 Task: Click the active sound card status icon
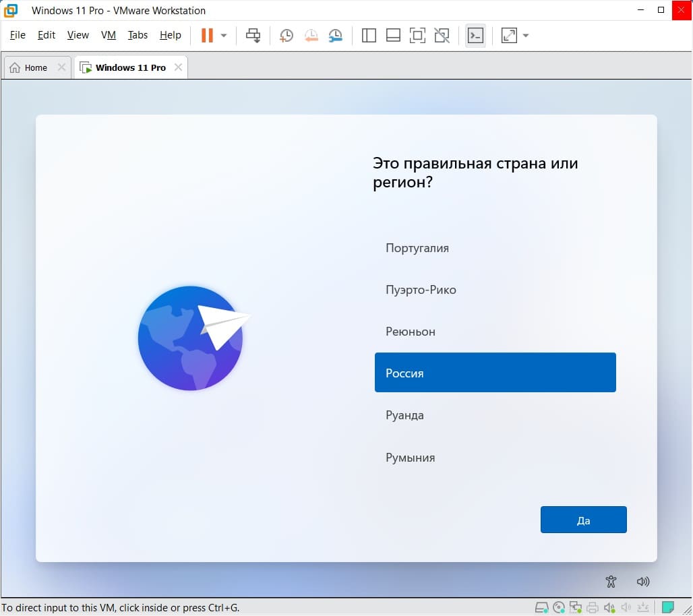click(609, 608)
